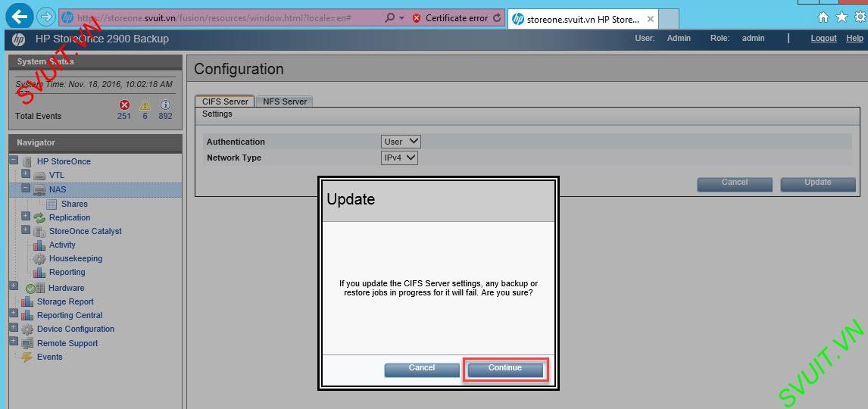The width and height of the screenshot is (868, 409).
Task: Open the Help link
Action: tap(854, 38)
